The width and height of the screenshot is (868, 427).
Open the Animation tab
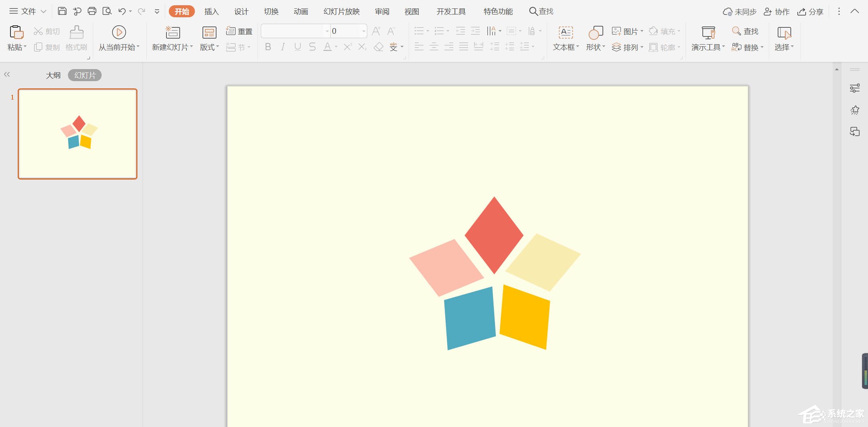pyautogui.click(x=301, y=12)
